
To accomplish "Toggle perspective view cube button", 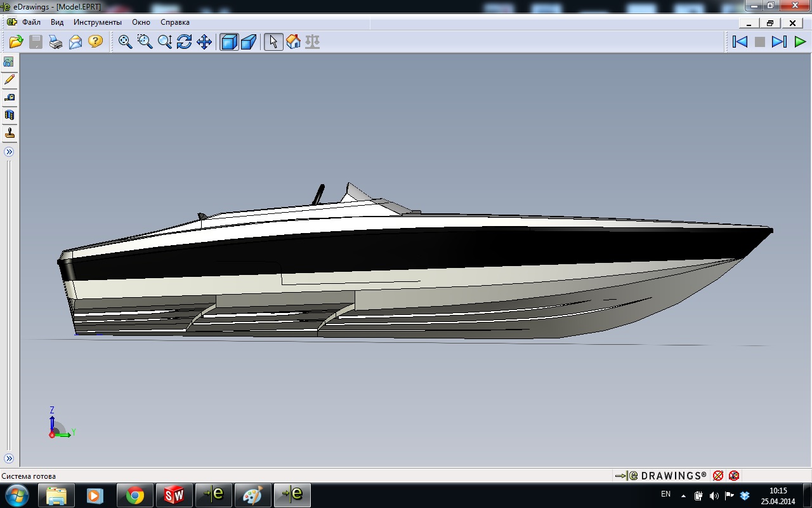I will [x=248, y=42].
